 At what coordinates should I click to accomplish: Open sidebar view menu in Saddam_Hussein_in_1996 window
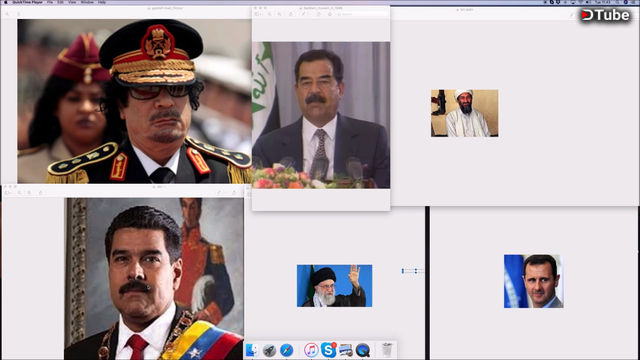click(258, 14)
